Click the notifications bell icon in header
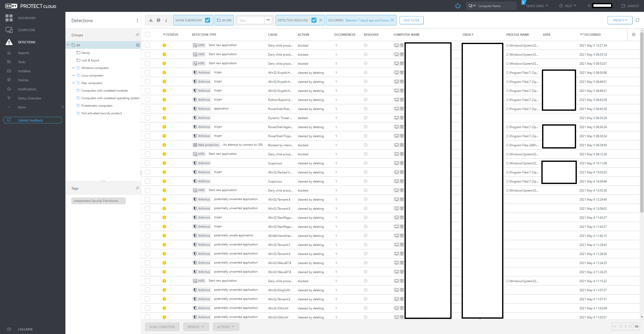Screen dimensions: 644x334 pyautogui.click(x=458, y=6)
